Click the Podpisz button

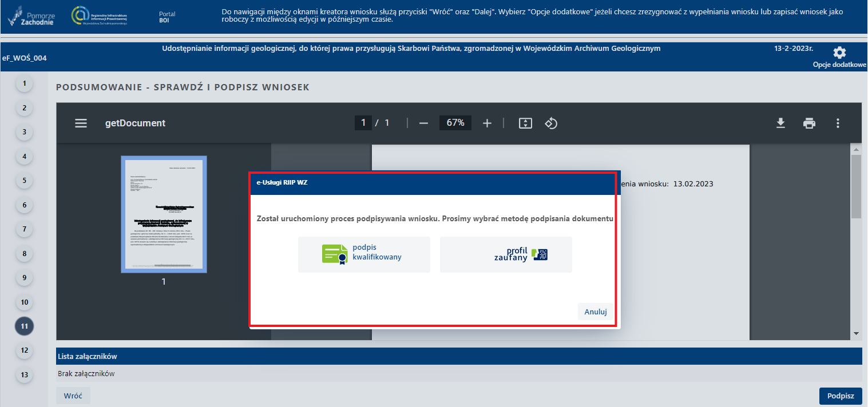840,396
